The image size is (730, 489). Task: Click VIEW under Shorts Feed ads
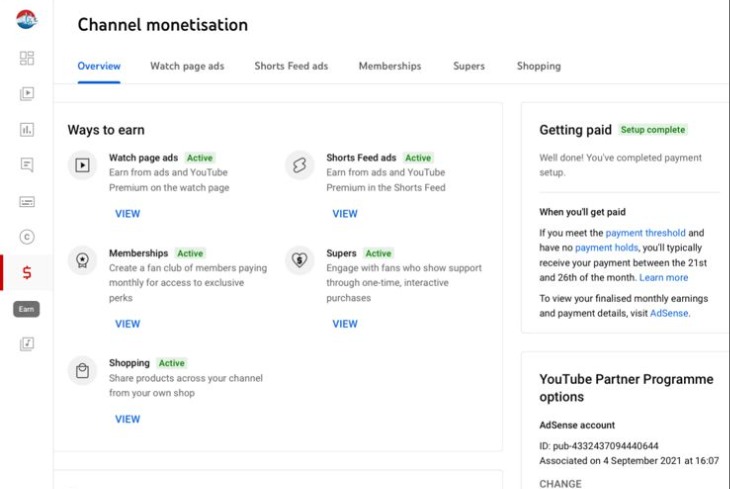pyautogui.click(x=345, y=214)
